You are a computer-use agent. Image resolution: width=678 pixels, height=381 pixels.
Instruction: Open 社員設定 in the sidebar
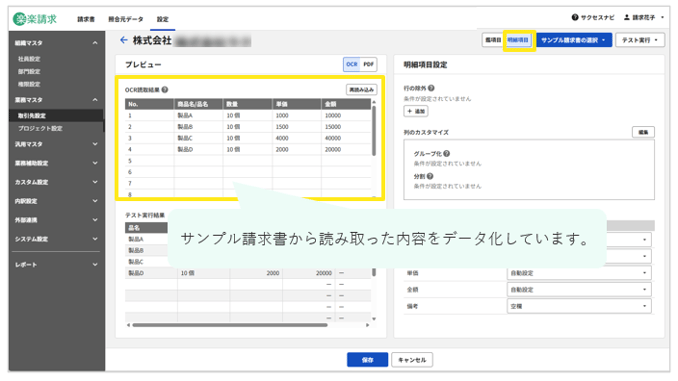pyautogui.click(x=29, y=59)
